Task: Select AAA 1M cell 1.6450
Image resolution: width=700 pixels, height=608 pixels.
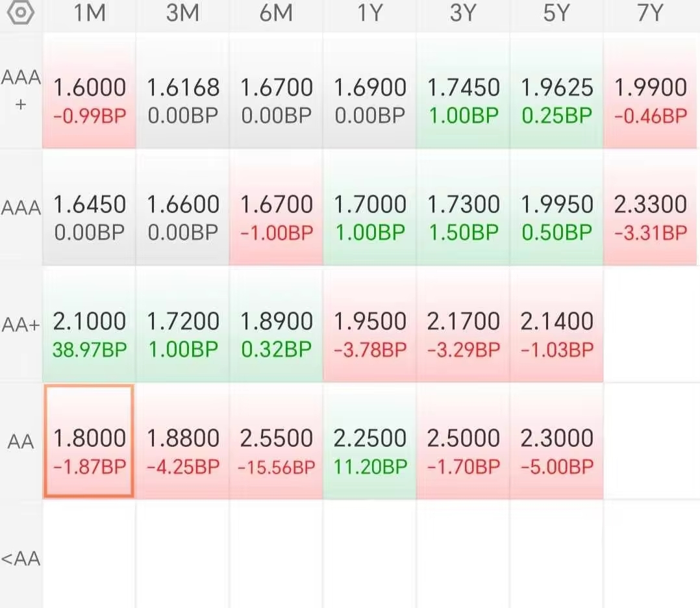Action: pyautogui.click(x=90, y=207)
